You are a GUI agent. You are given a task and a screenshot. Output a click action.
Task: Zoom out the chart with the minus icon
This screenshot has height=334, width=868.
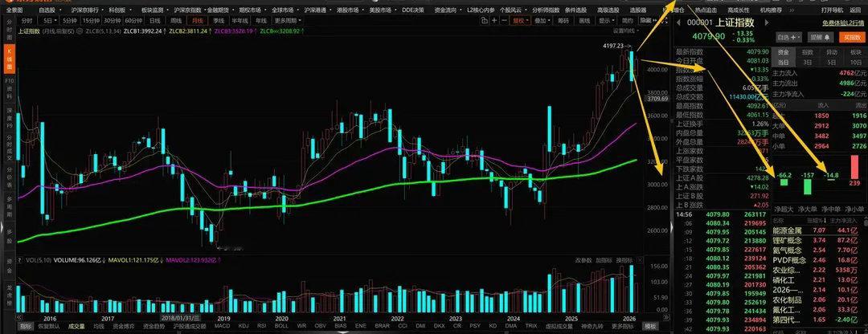click(504, 20)
